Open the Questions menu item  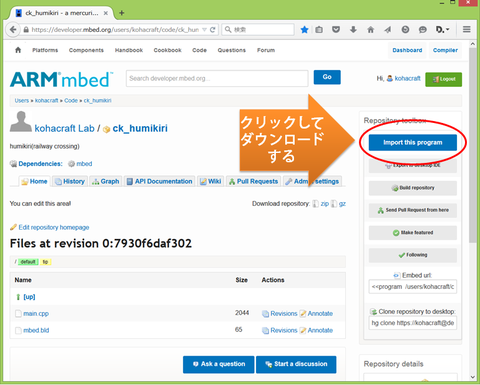pos(232,50)
